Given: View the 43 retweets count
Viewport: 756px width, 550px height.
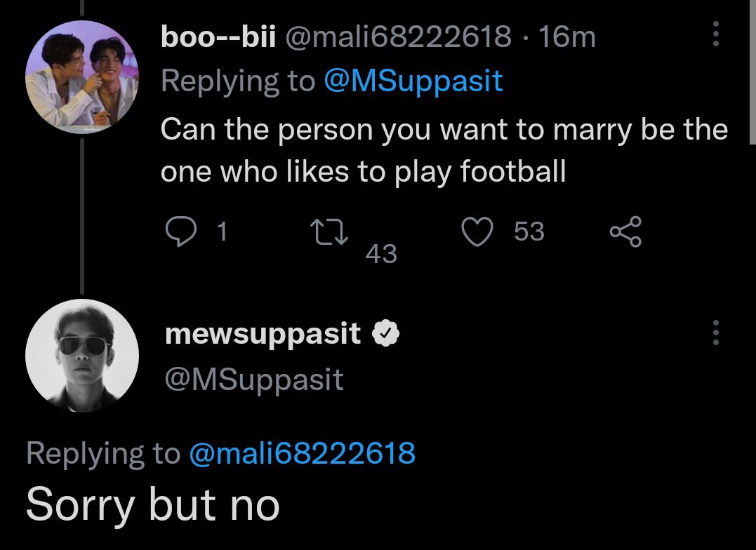Looking at the screenshot, I should pyautogui.click(x=381, y=253).
